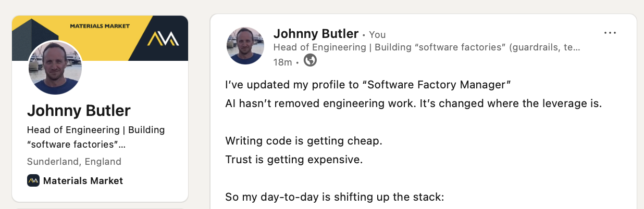The height and width of the screenshot is (209, 644).
Task: Click the 18m post timestamp
Action: tap(282, 62)
